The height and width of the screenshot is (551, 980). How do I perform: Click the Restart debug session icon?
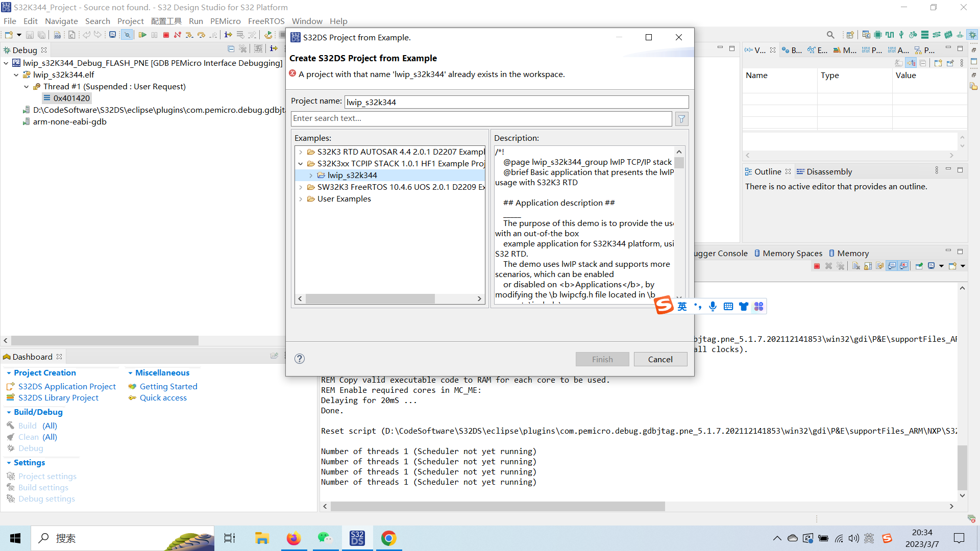[x=269, y=35]
